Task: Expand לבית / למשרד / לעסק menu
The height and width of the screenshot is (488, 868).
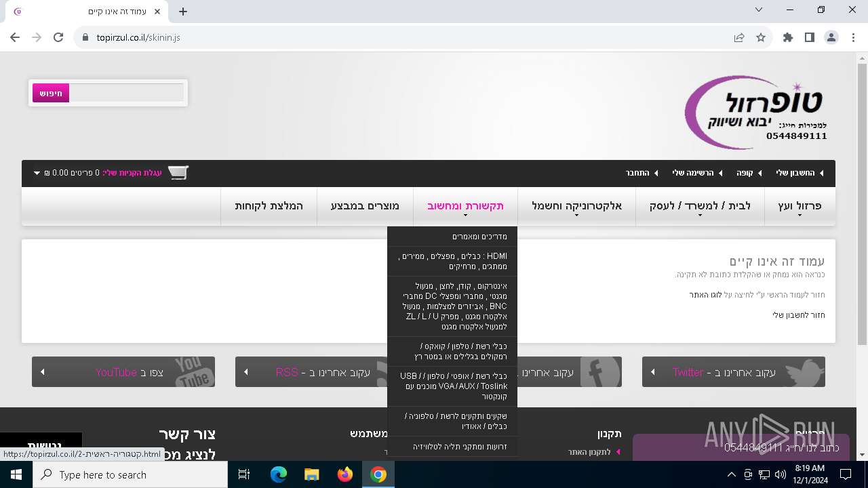Action: click(x=700, y=206)
